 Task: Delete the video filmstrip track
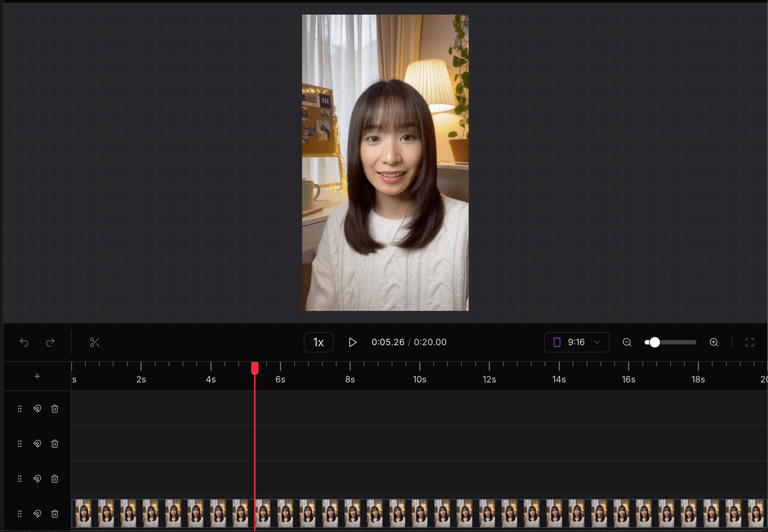click(x=55, y=513)
